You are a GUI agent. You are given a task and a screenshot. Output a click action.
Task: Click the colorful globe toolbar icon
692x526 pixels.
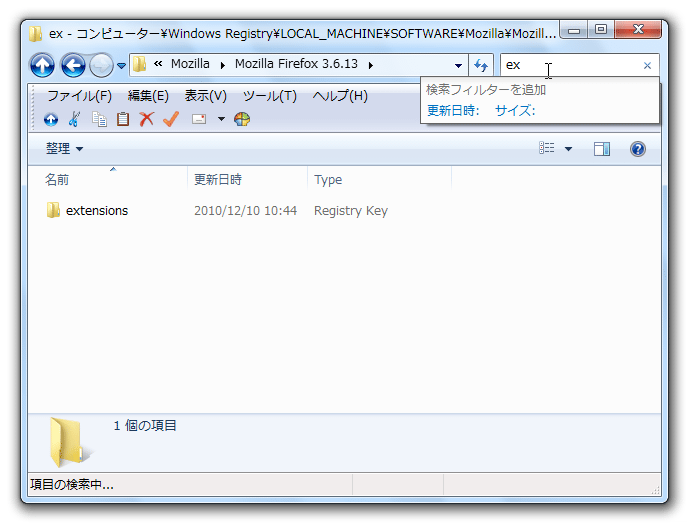[x=242, y=119]
